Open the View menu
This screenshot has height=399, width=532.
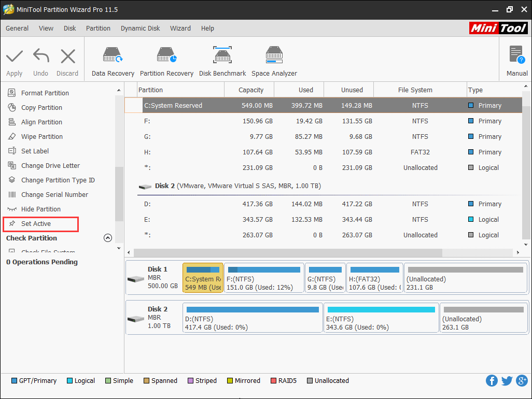click(x=46, y=28)
